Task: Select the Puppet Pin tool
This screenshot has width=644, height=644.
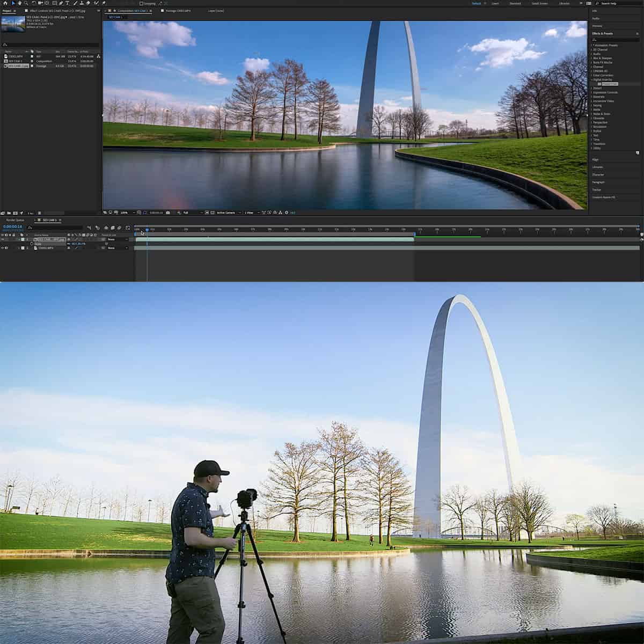Action: point(104,3)
